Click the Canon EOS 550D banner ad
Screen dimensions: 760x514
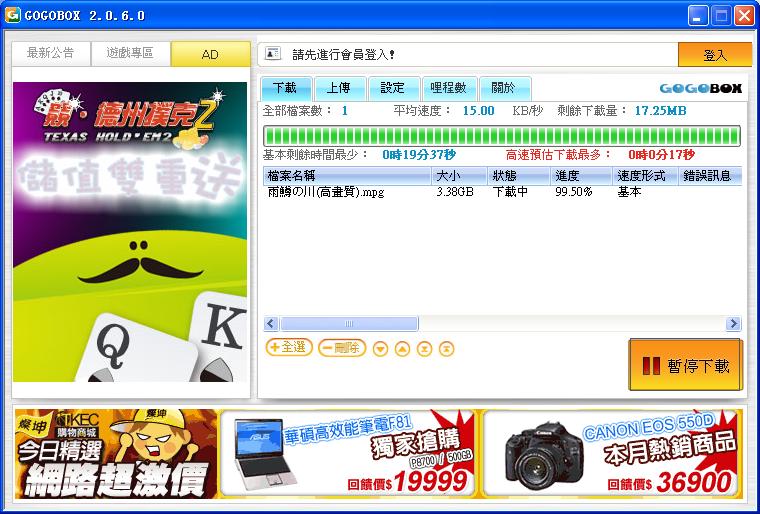click(612, 454)
